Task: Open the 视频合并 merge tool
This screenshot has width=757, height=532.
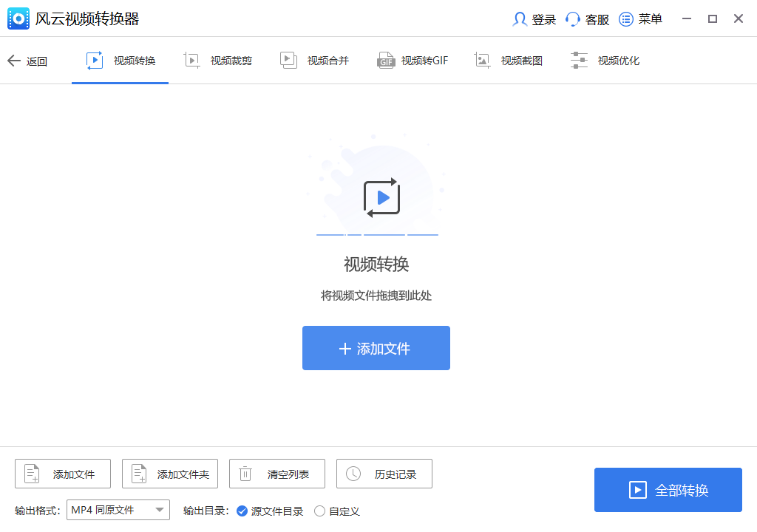Action: pyautogui.click(x=314, y=61)
